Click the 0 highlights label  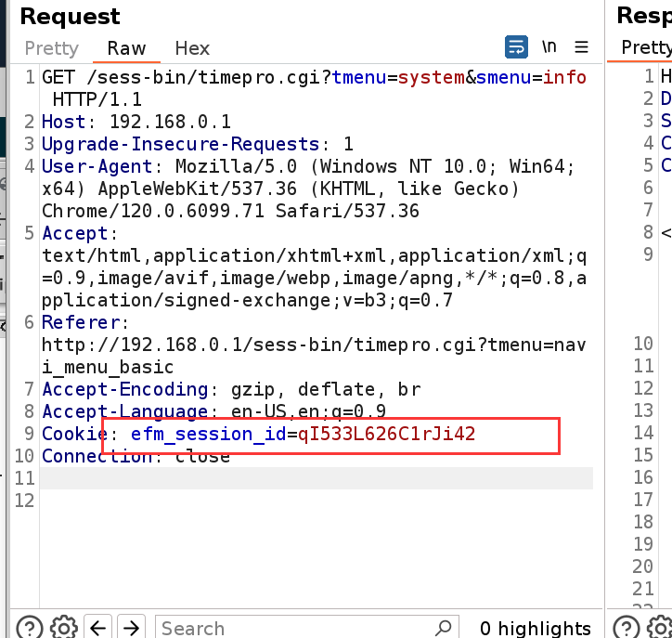[x=536, y=628]
